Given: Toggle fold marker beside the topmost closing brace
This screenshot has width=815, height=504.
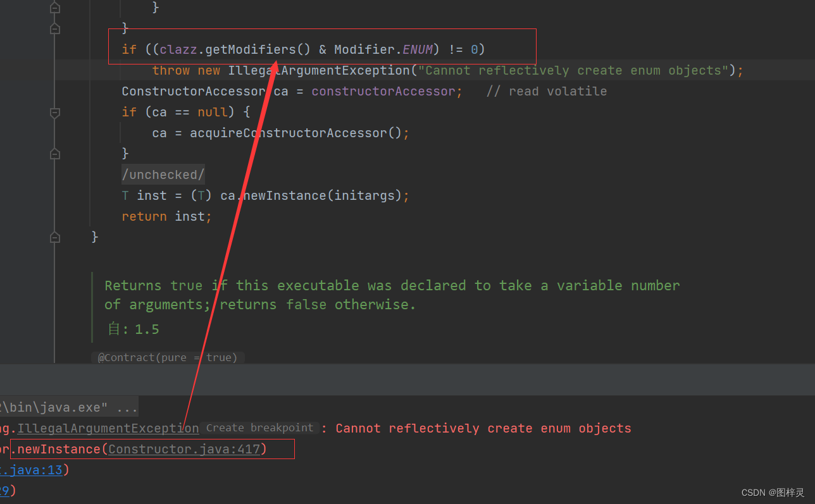Looking at the screenshot, I should point(55,8).
